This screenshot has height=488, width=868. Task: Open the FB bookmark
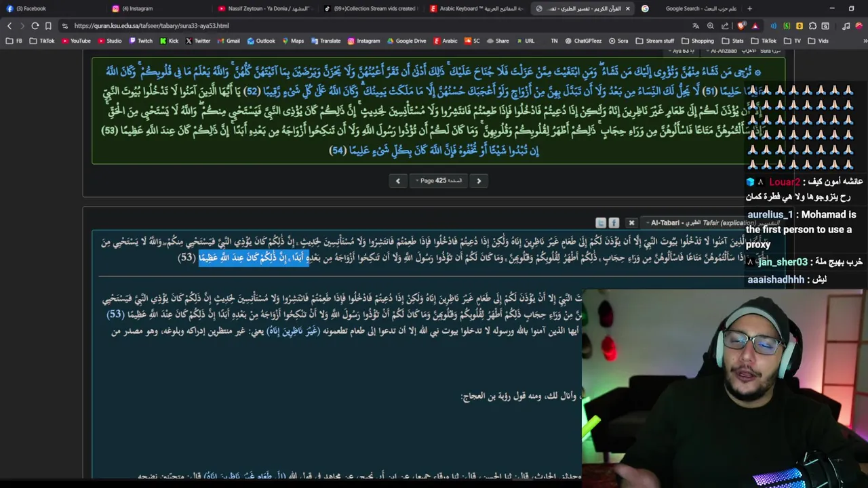tap(14, 41)
